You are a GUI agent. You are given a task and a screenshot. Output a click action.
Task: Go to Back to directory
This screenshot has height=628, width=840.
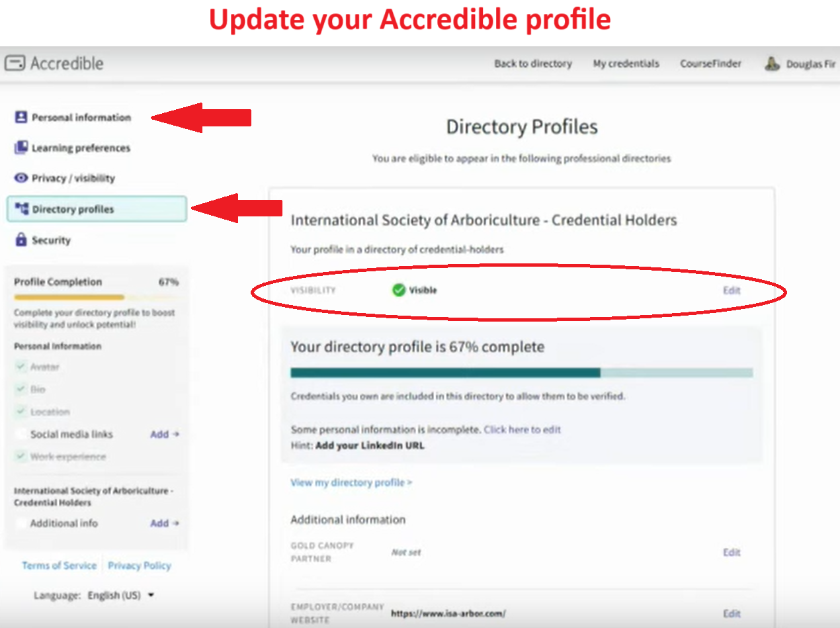[x=533, y=64]
